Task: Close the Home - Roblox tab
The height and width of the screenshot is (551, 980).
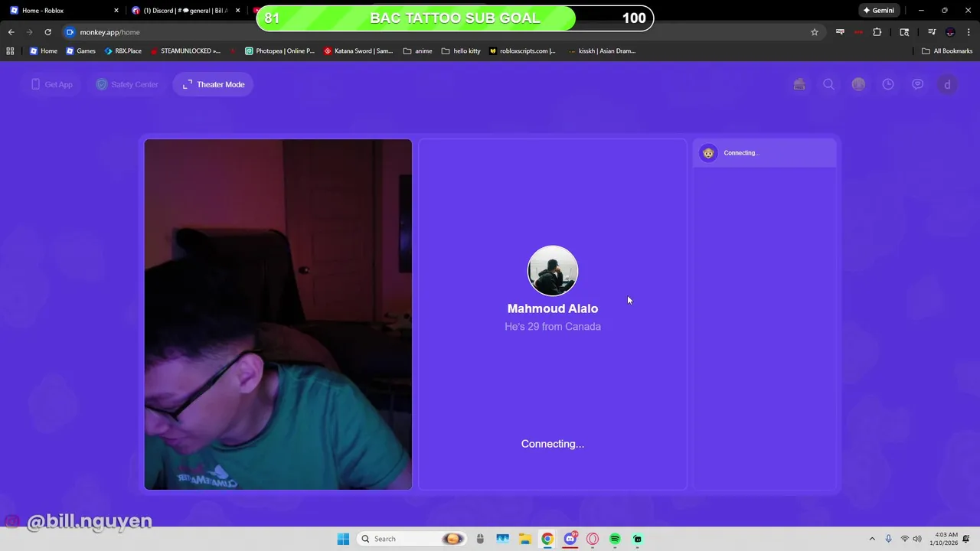Action: pyautogui.click(x=116, y=11)
